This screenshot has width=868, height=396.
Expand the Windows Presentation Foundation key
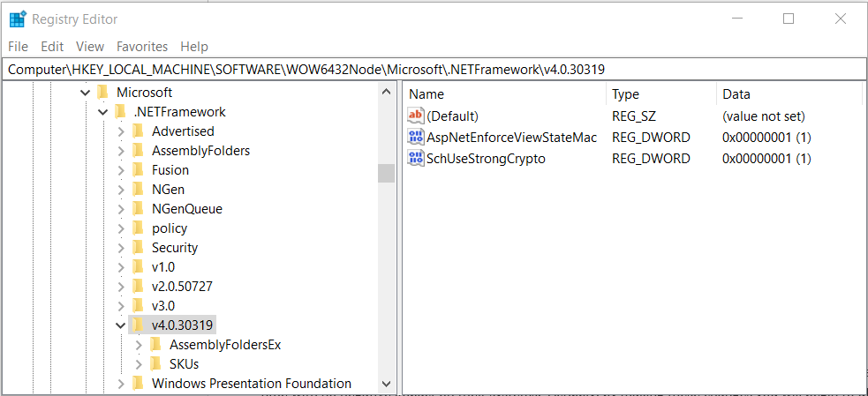(x=121, y=383)
